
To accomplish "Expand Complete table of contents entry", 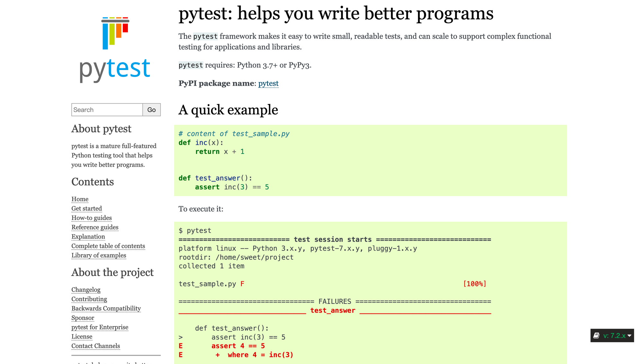I will point(108,245).
